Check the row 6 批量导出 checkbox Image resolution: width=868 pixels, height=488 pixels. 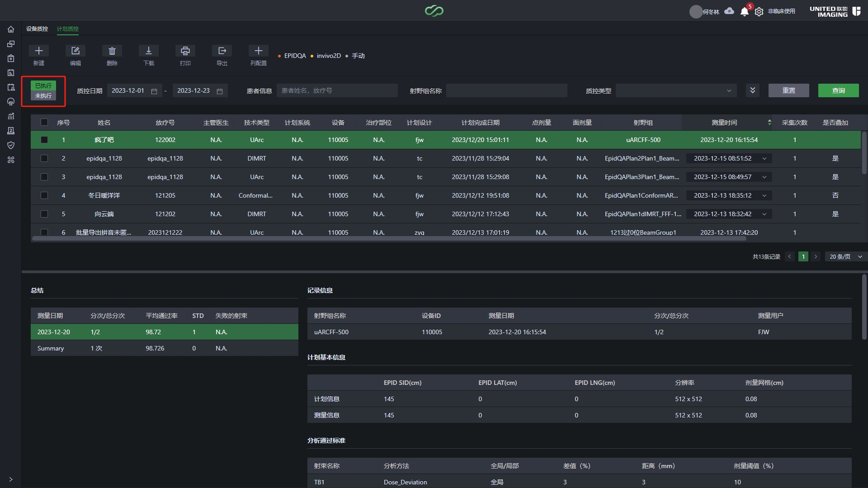pyautogui.click(x=44, y=232)
